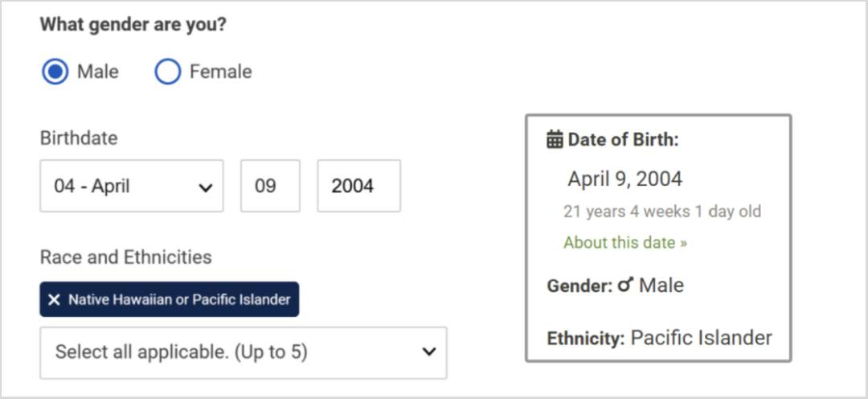The height and width of the screenshot is (399, 868).
Task: Click the 21 years 4 weeks age text
Action: tap(662, 211)
